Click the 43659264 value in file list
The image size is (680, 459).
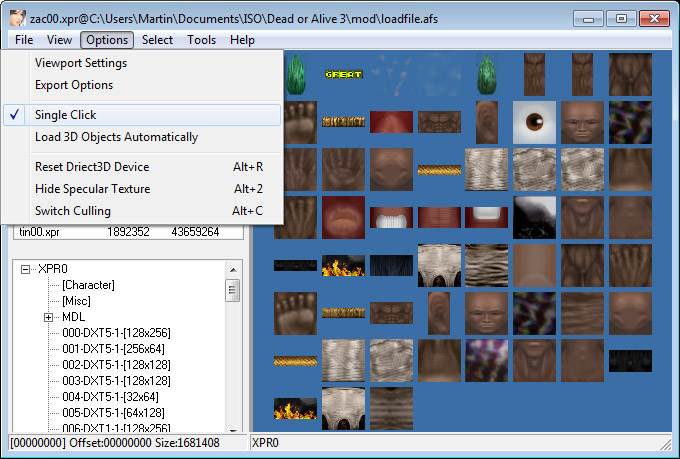click(195, 232)
